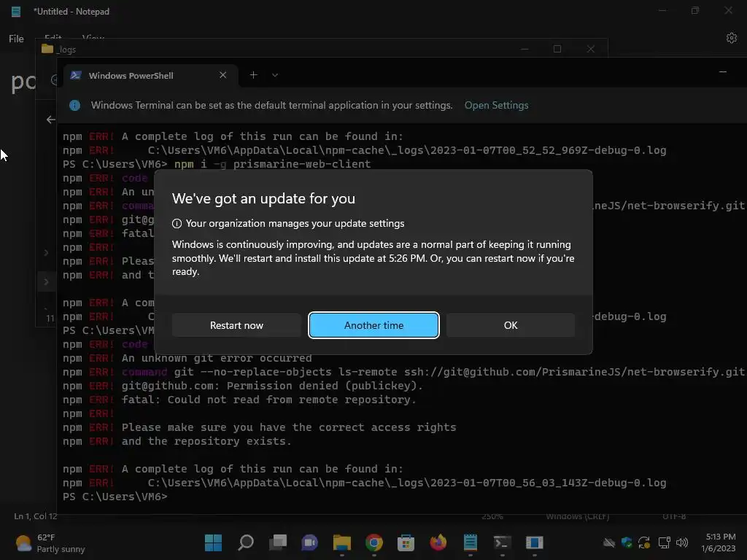
Task: Click the 'Could not read from remote repository' line
Action: [239, 400]
